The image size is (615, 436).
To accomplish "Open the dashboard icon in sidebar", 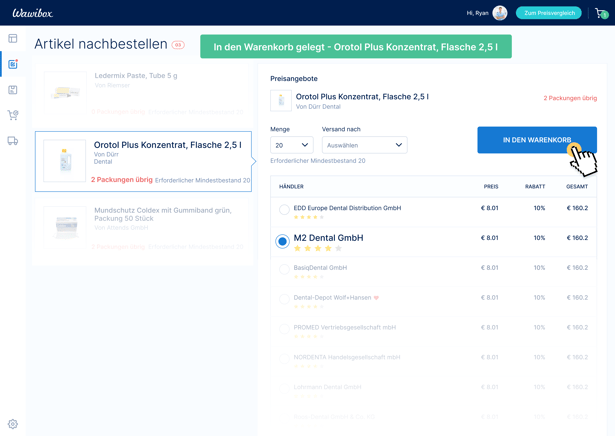I will coord(13,38).
